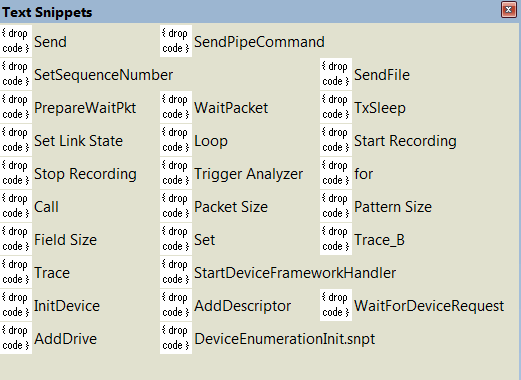
Task: Choose the Start Recording drop code icon
Action: [336, 140]
